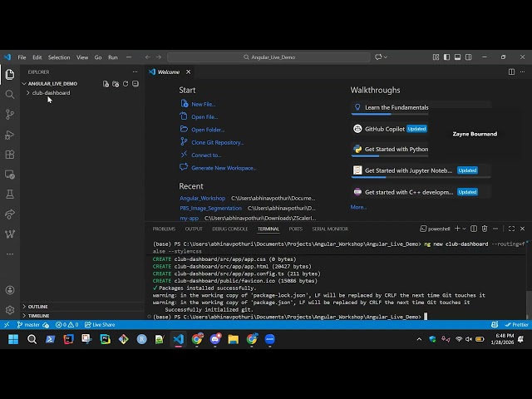Open the Go menu

(98, 57)
